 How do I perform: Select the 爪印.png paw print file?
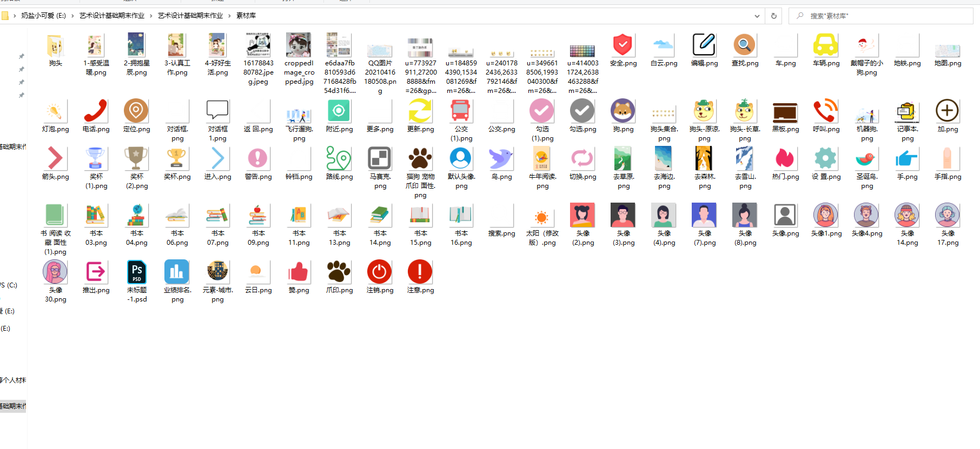click(x=339, y=272)
